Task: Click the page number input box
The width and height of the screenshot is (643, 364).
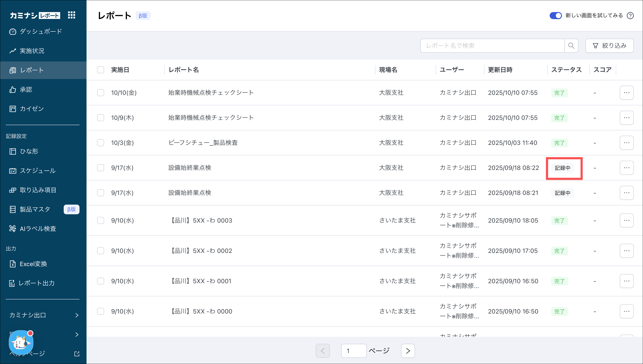Action: coord(354,351)
